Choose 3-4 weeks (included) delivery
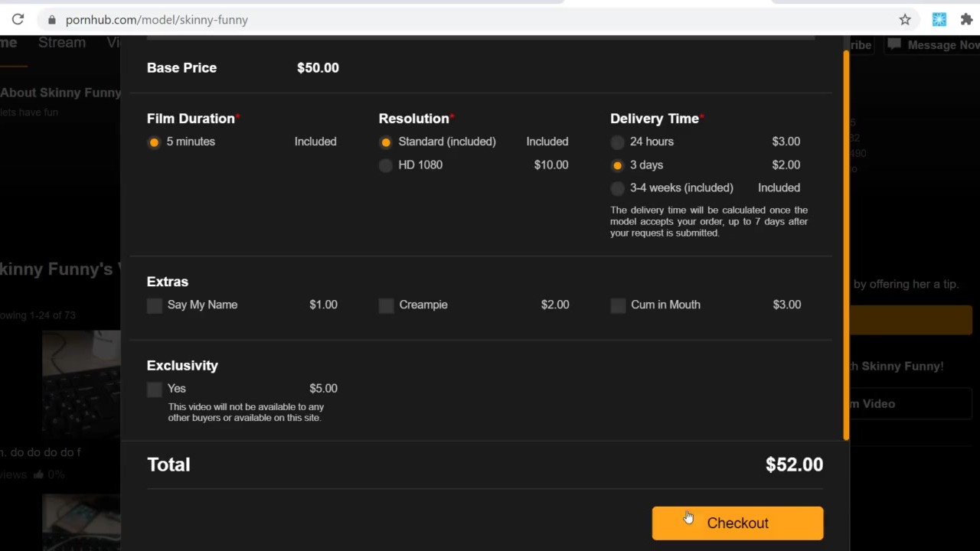 [618, 188]
